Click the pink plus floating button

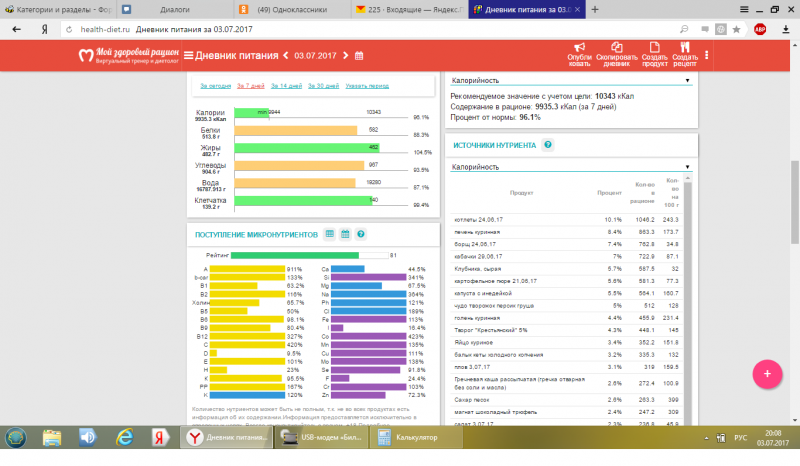click(x=767, y=372)
